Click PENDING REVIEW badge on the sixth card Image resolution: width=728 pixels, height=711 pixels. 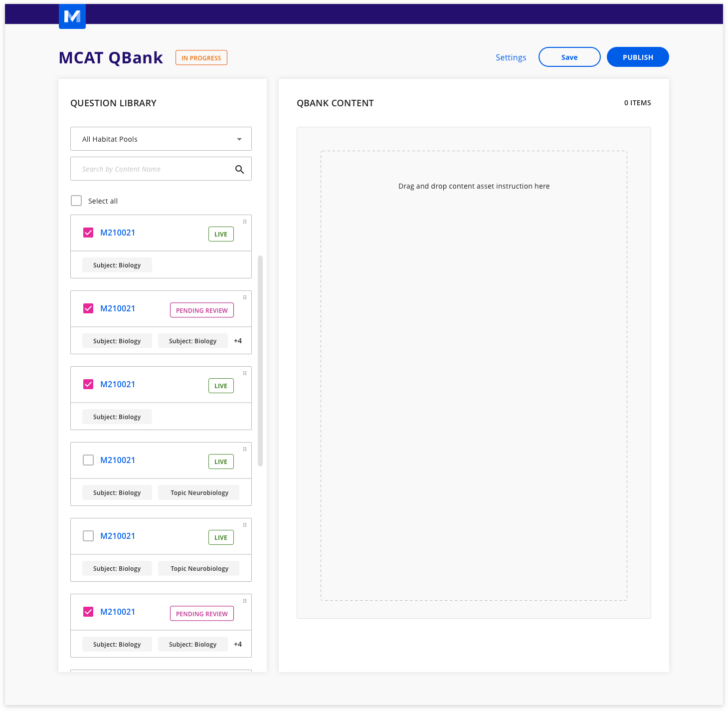point(202,614)
